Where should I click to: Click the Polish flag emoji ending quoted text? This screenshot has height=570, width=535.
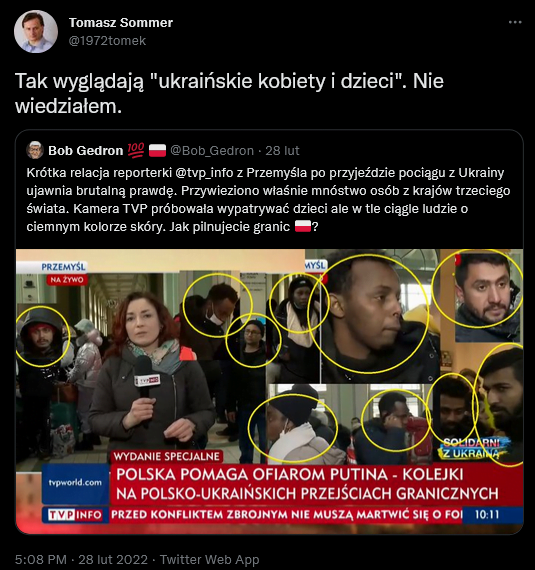(303, 226)
